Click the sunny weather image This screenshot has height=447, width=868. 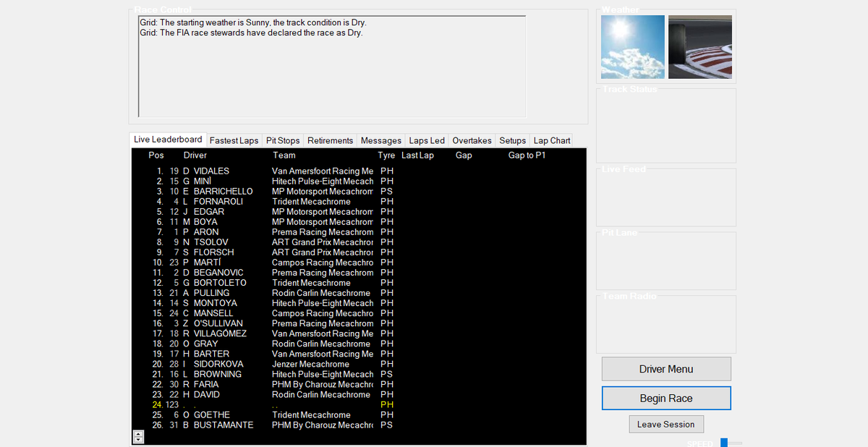coord(633,47)
